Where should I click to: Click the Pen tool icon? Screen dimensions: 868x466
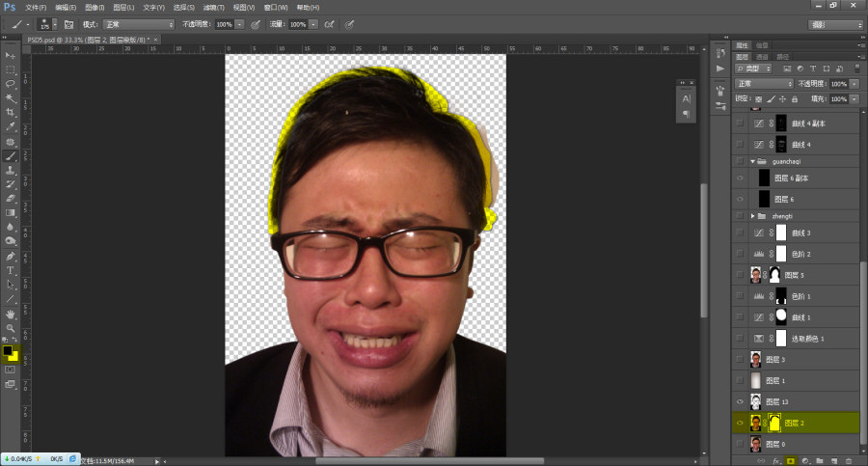click(x=10, y=256)
